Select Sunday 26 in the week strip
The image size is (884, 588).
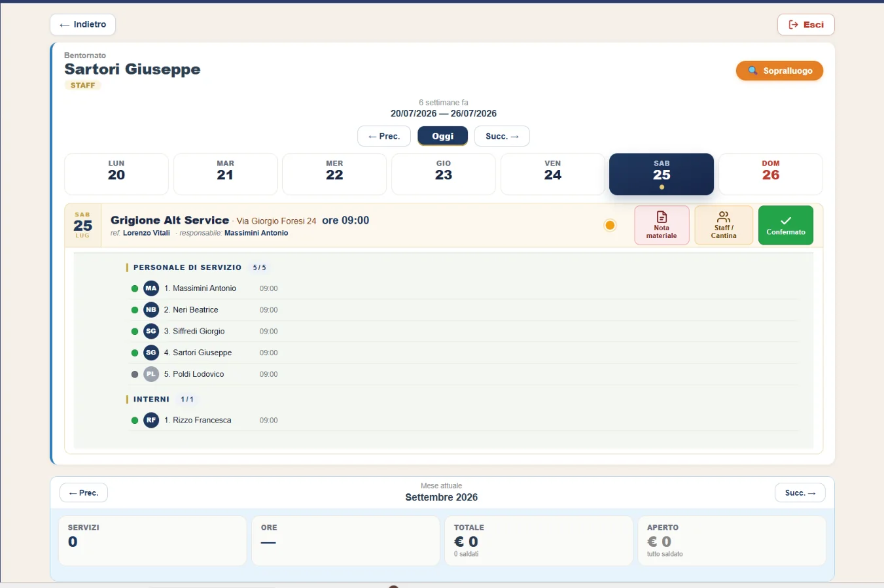pyautogui.click(x=771, y=174)
